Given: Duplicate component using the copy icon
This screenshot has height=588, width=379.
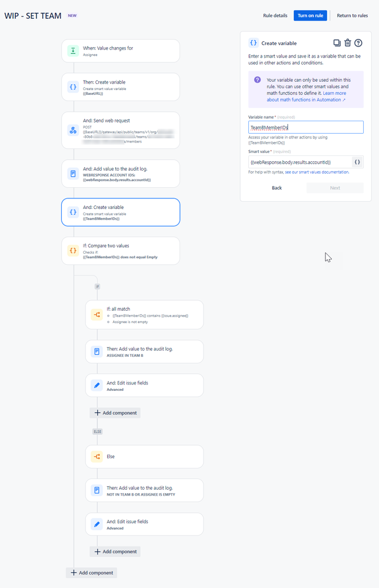Looking at the screenshot, I should point(335,42).
